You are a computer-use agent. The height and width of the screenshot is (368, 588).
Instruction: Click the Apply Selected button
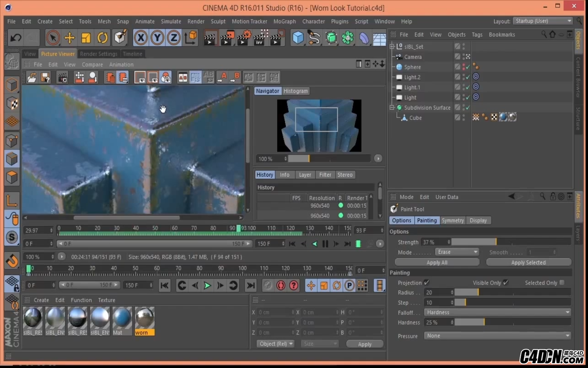tap(528, 263)
